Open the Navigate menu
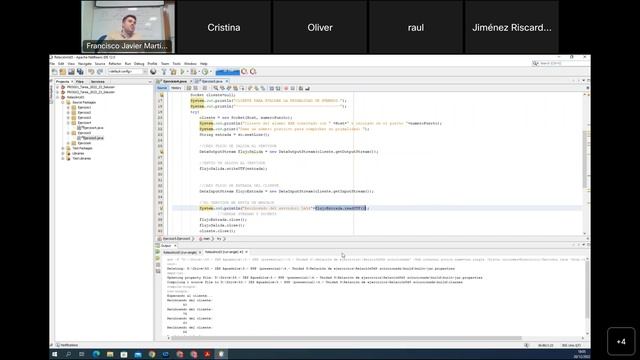The height and width of the screenshot is (360, 640). (85, 64)
